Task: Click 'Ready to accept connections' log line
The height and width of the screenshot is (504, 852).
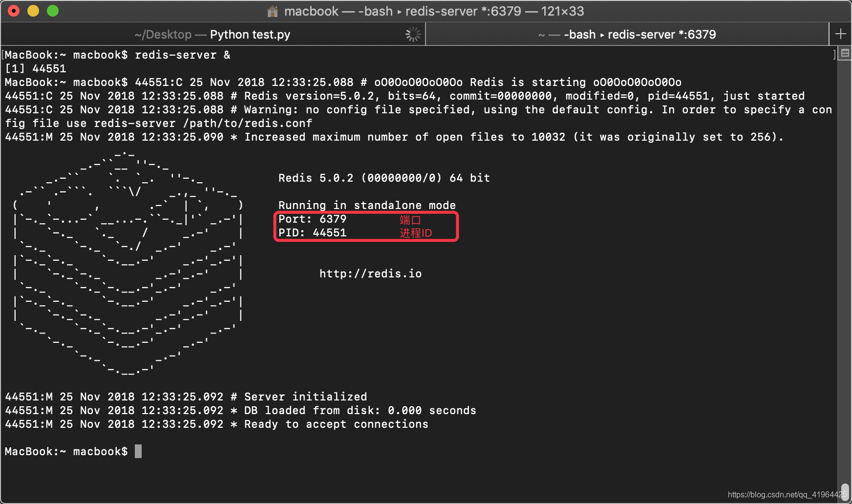Action: pyautogui.click(x=216, y=424)
